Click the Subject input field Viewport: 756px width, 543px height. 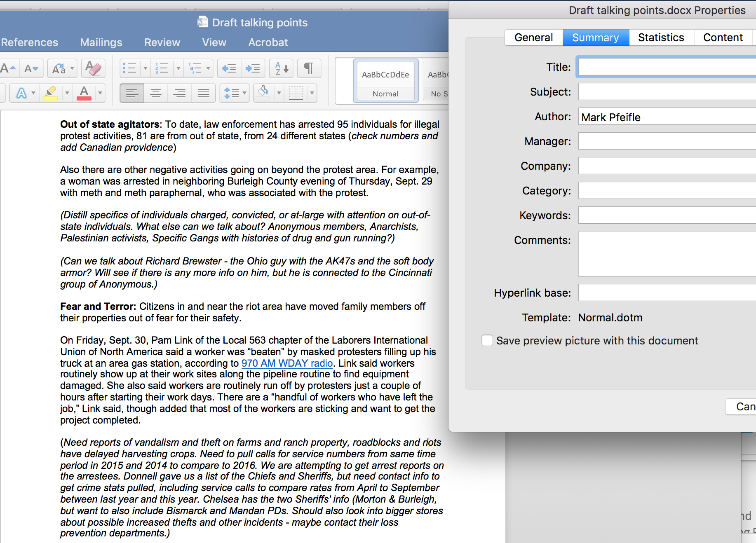click(x=667, y=91)
